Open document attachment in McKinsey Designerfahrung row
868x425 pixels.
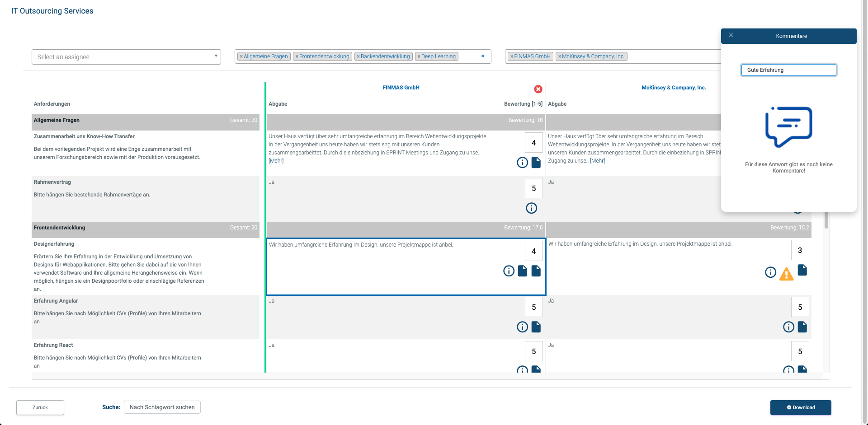(x=802, y=271)
